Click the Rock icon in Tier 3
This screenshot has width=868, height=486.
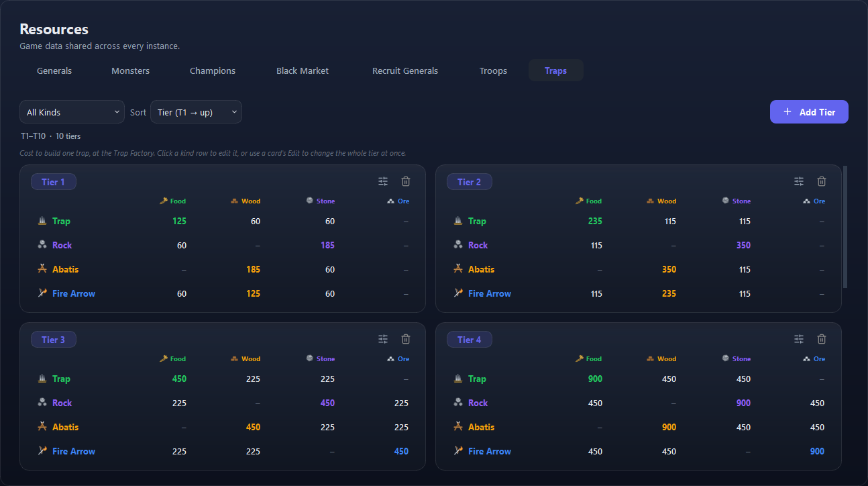(42, 403)
